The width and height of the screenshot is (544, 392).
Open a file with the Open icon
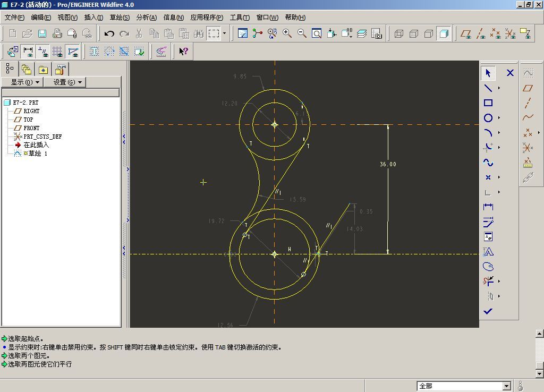27,33
